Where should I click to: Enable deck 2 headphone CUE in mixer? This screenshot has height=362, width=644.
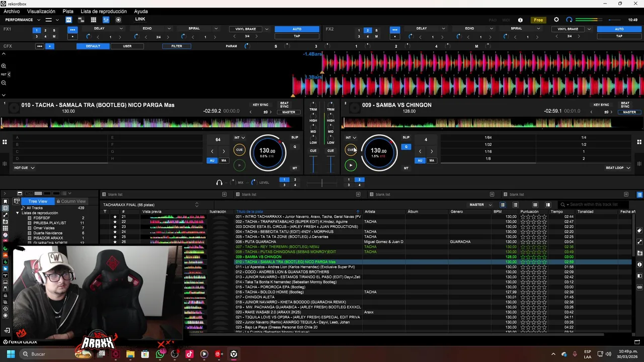pos(331,150)
